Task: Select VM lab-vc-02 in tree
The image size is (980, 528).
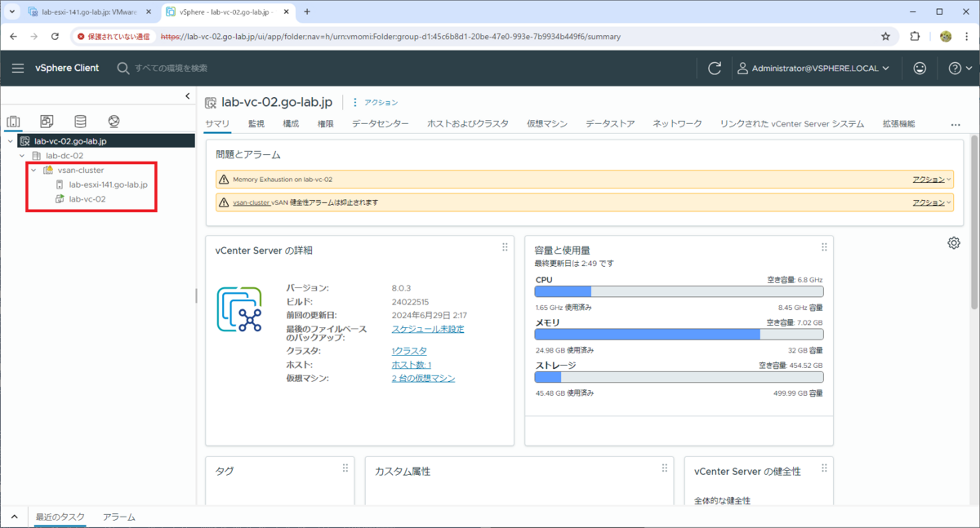Action: (87, 198)
